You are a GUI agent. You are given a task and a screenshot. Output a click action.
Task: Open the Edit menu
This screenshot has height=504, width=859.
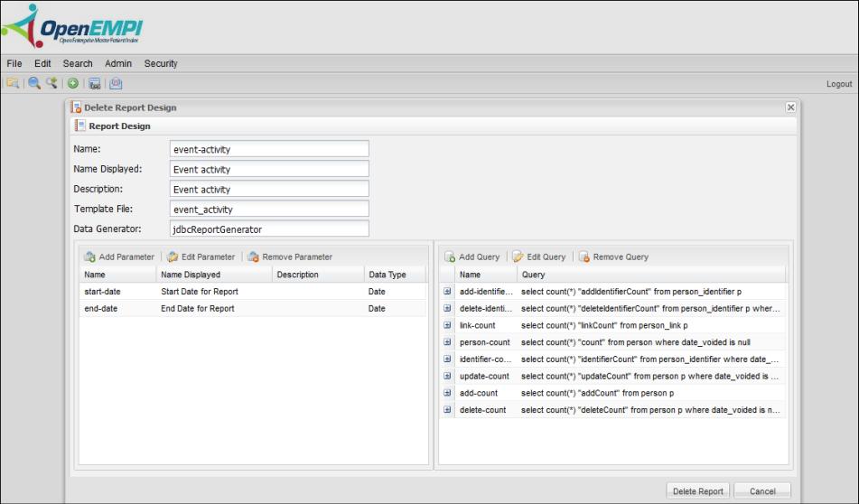(42, 63)
